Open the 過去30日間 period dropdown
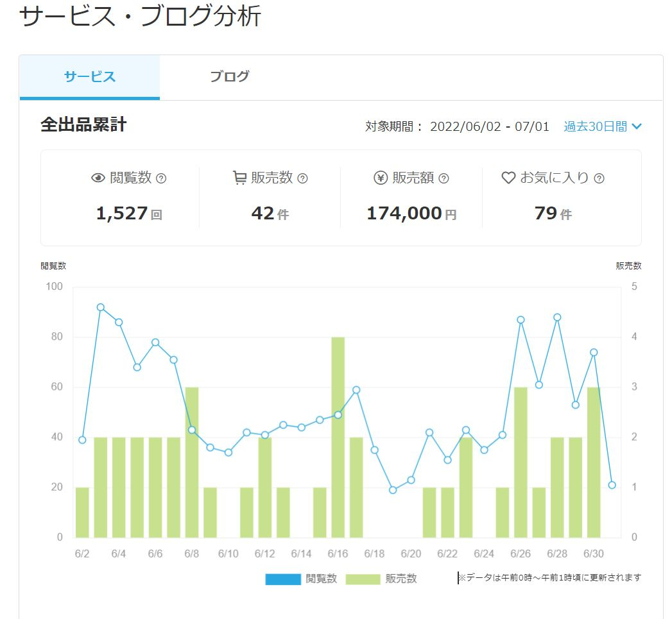The width and height of the screenshot is (672, 619). pos(603,126)
